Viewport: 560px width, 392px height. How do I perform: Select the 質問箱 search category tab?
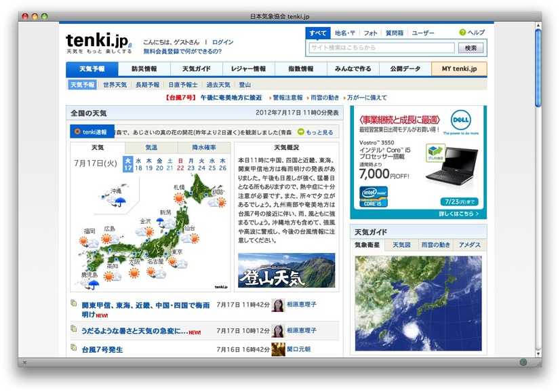(x=395, y=33)
